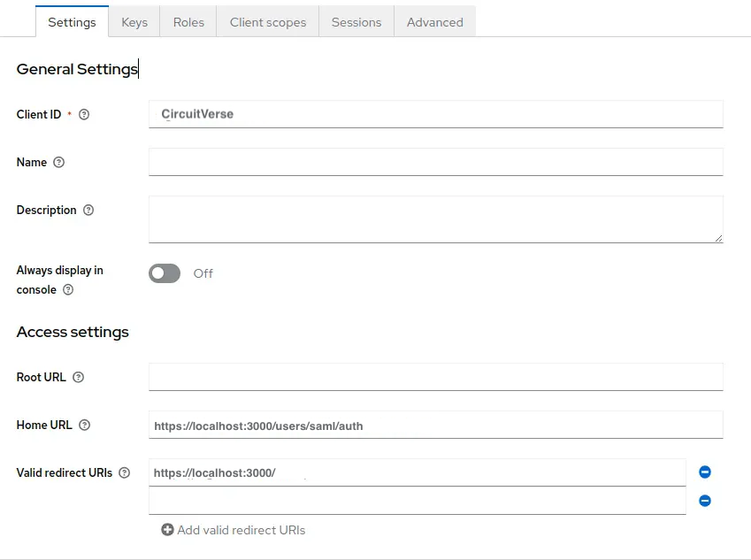This screenshot has width=751, height=560.
Task: Click help icon beside Description label
Action: click(x=88, y=211)
